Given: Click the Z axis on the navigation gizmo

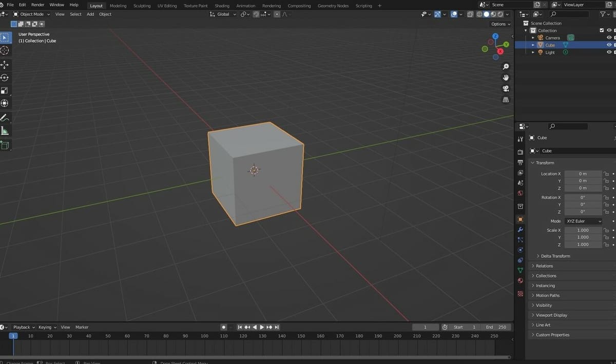Looking at the screenshot, I should (x=495, y=36).
